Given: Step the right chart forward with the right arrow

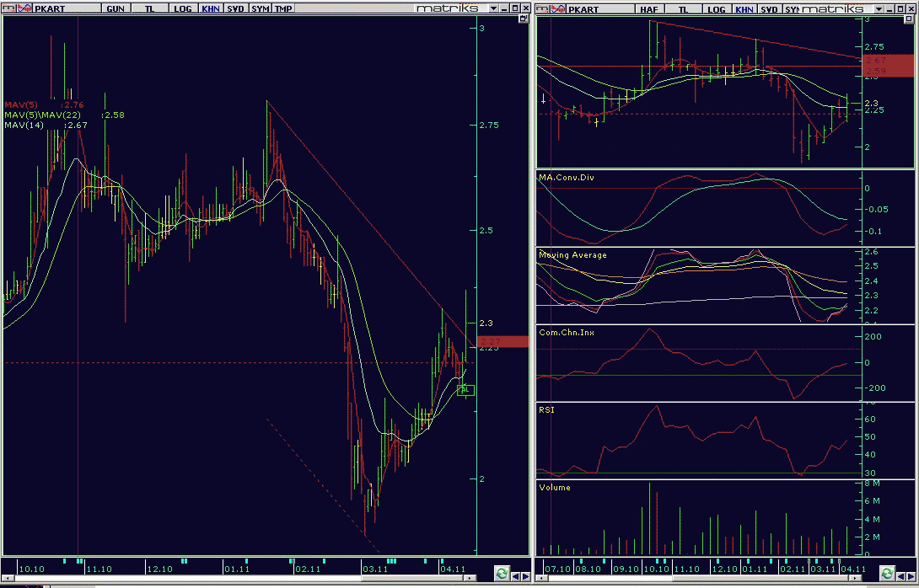Looking at the screenshot, I should tap(911, 576).
